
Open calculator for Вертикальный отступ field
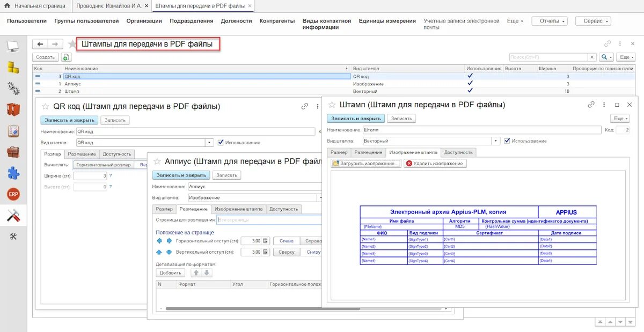pyautogui.click(x=265, y=252)
